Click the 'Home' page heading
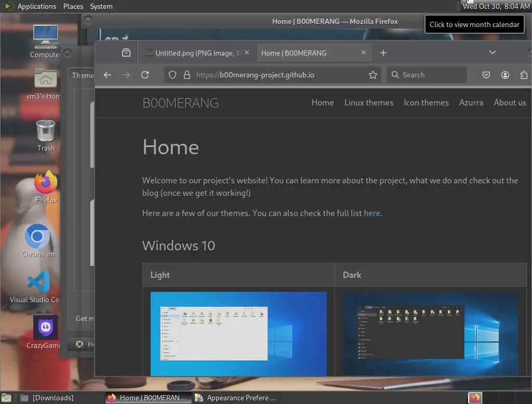Screen dimensions: 532x404 (170, 147)
